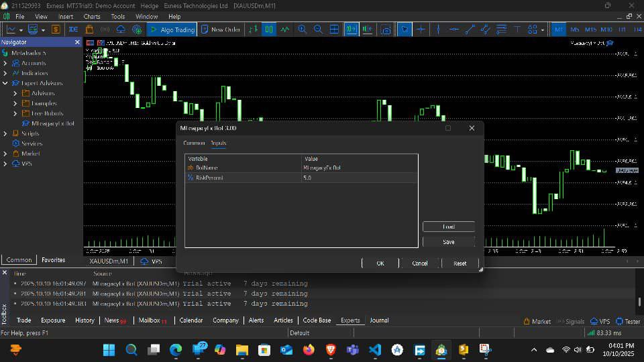Screen dimensions: 644x362
Task: Click the zoom in magnifier icon
Action: 303,29
